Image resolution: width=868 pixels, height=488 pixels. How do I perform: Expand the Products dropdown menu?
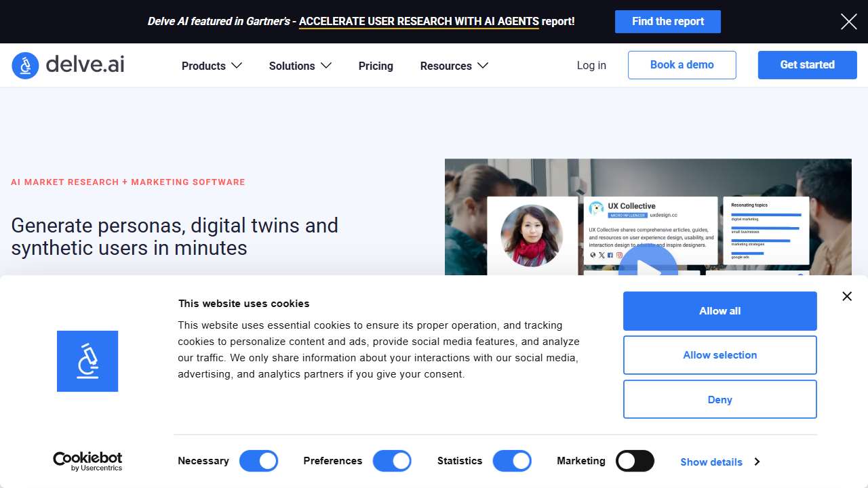tap(212, 66)
